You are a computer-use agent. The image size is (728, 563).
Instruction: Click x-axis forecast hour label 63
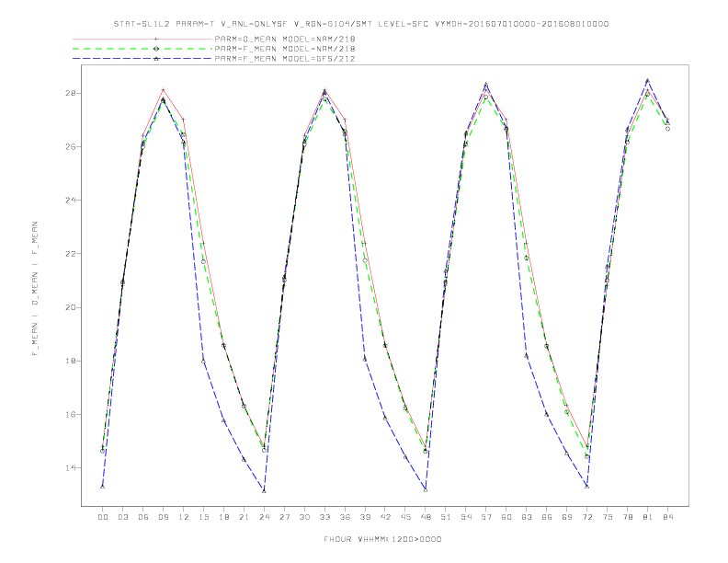527,517
